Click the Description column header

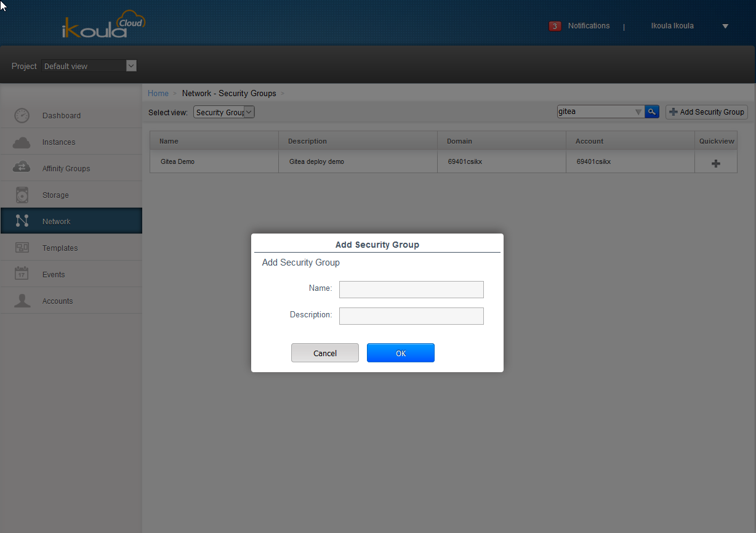pos(358,141)
